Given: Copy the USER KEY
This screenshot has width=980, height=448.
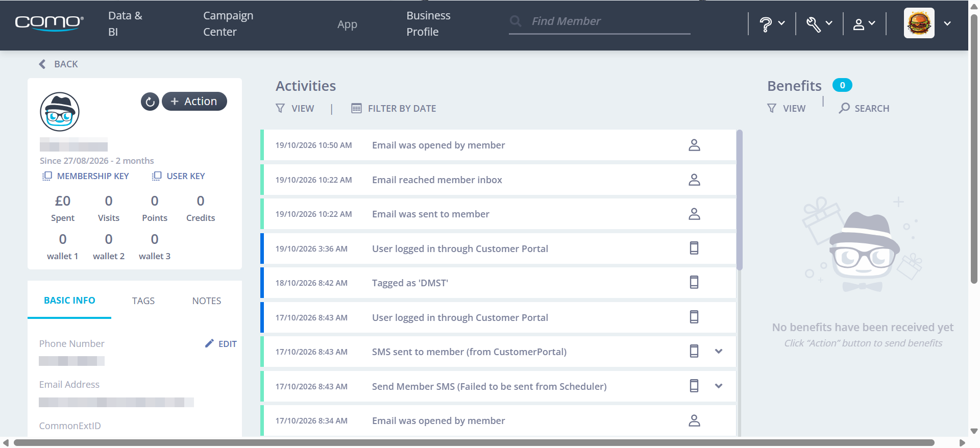Looking at the screenshot, I should pos(178,176).
